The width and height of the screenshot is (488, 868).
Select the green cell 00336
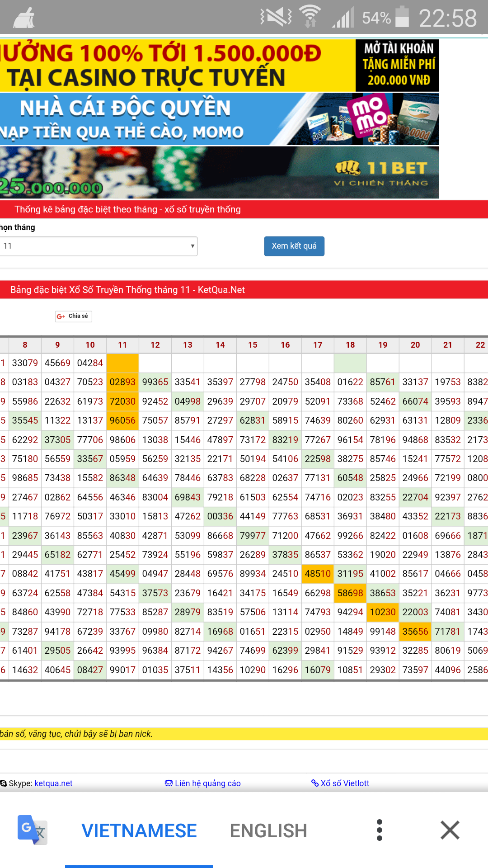[x=220, y=516]
